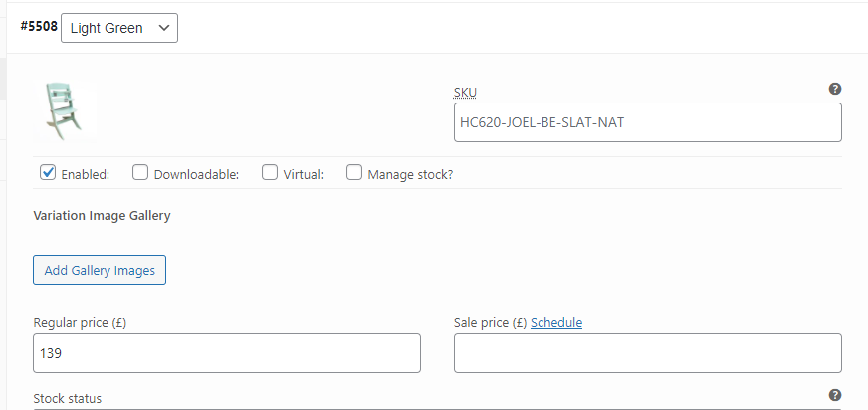
Task: Tick the Downloadable checkbox
Action: pos(140,173)
